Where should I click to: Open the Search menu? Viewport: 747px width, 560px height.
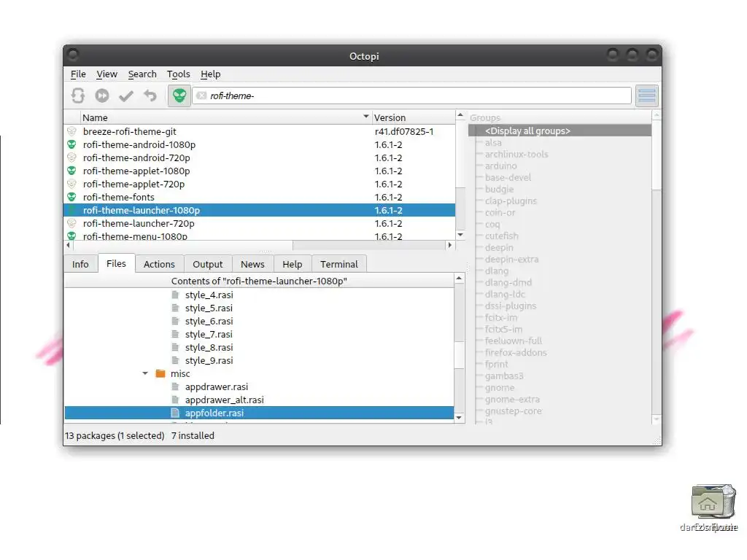click(142, 74)
